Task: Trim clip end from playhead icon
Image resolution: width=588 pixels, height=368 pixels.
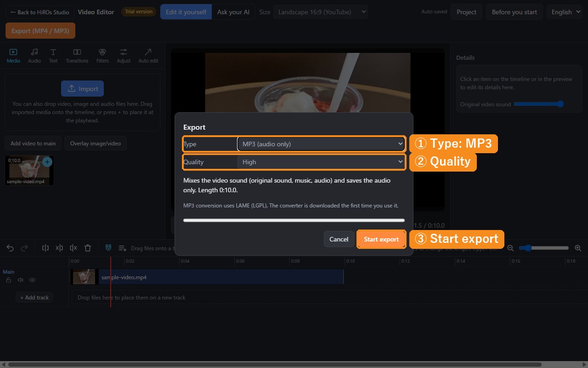Action: (x=73, y=248)
